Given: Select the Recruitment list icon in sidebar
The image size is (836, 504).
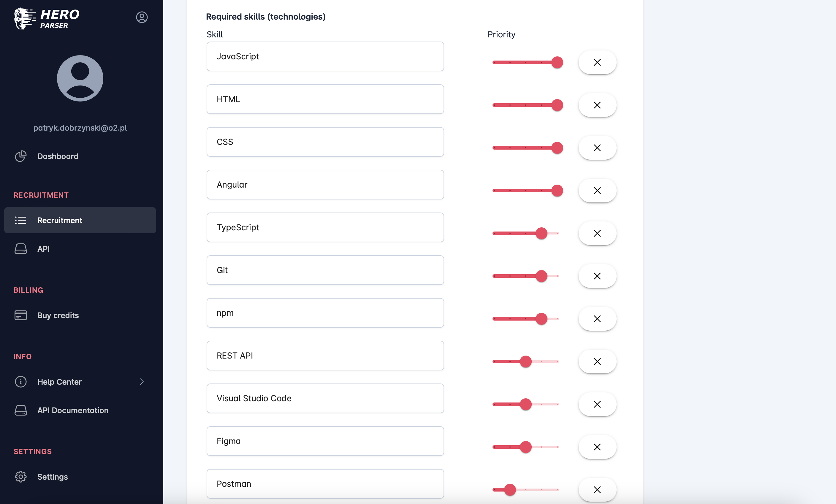Looking at the screenshot, I should click(21, 220).
